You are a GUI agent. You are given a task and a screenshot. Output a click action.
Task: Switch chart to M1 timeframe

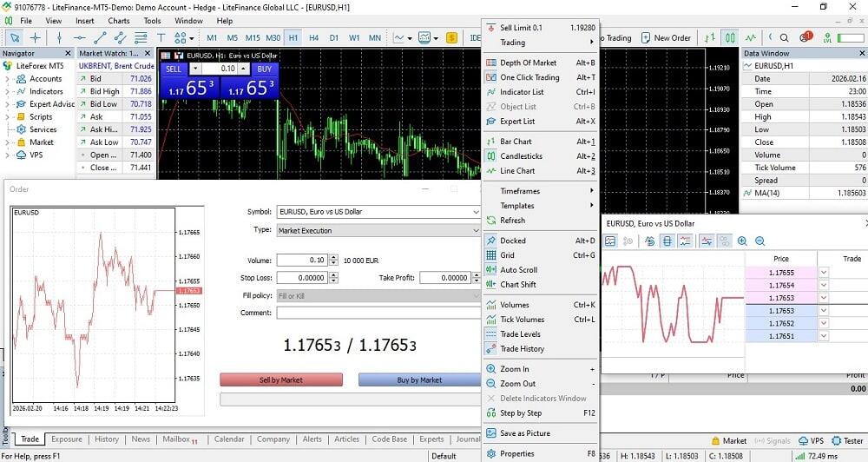tap(212, 37)
